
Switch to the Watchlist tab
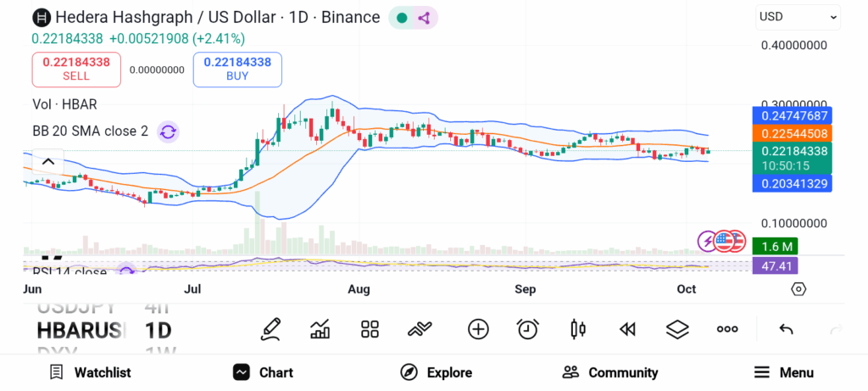[90, 372]
